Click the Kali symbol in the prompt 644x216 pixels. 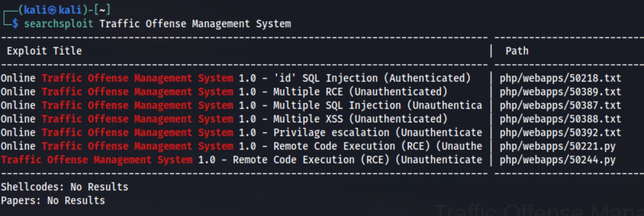point(52,10)
